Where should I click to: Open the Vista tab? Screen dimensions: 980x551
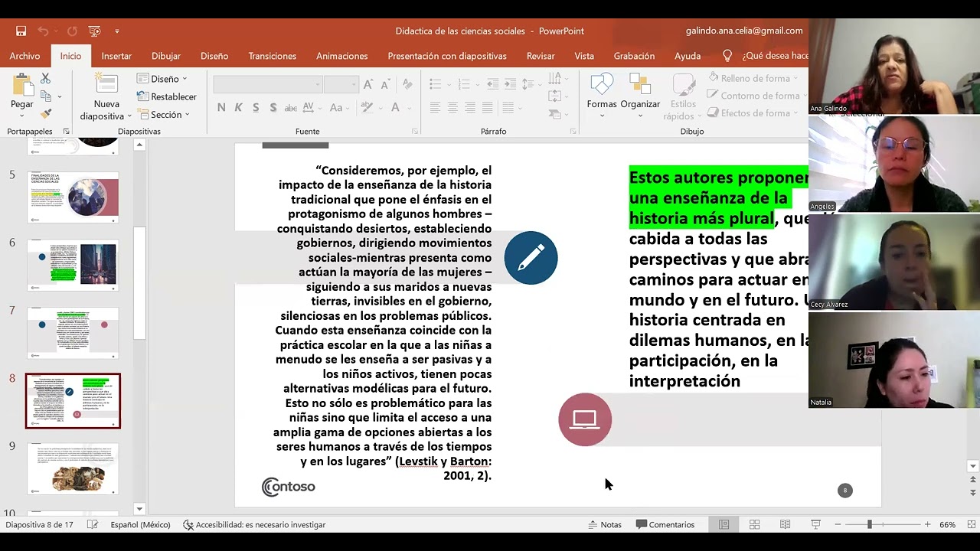coord(584,56)
